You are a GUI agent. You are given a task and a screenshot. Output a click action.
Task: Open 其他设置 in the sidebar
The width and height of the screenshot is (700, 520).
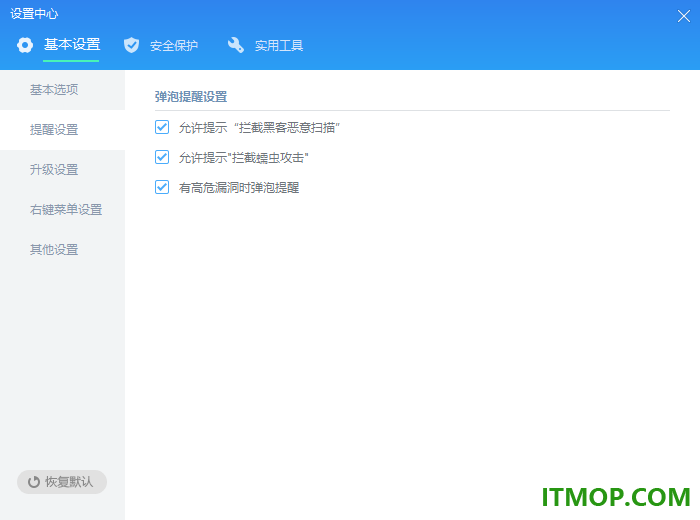click(x=62, y=250)
